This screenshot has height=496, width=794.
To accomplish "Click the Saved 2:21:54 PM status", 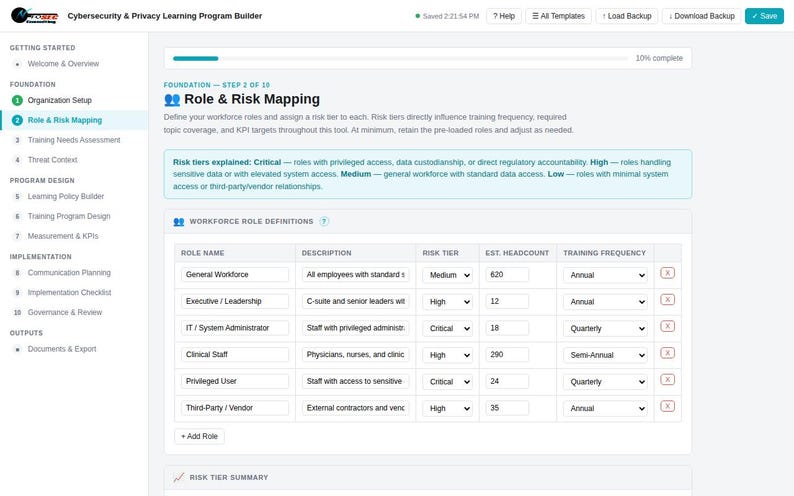I will (x=447, y=16).
